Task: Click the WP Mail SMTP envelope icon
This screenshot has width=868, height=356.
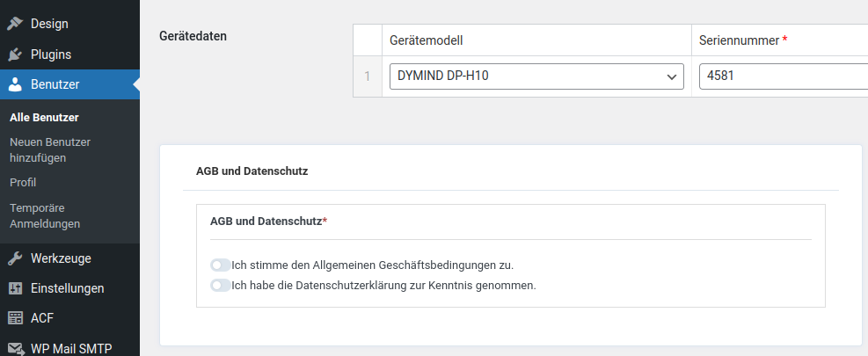Action: coord(15,349)
